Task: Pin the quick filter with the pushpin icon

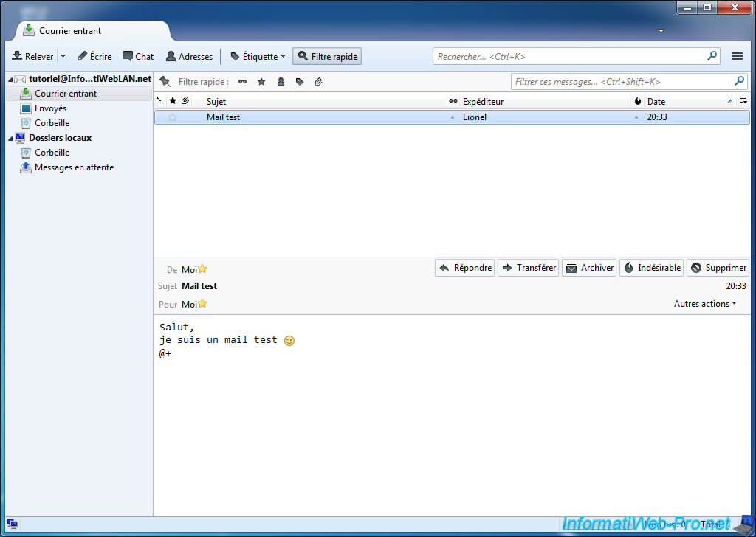Action: [165, 81]
